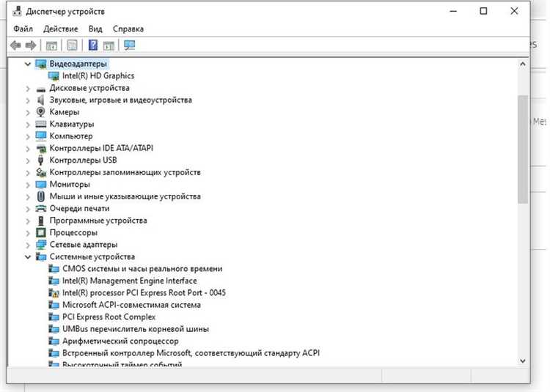Click the warning icon on PCI Express Root Port 0045
Viewport: 550px width, 392px height.
[54, 293]
